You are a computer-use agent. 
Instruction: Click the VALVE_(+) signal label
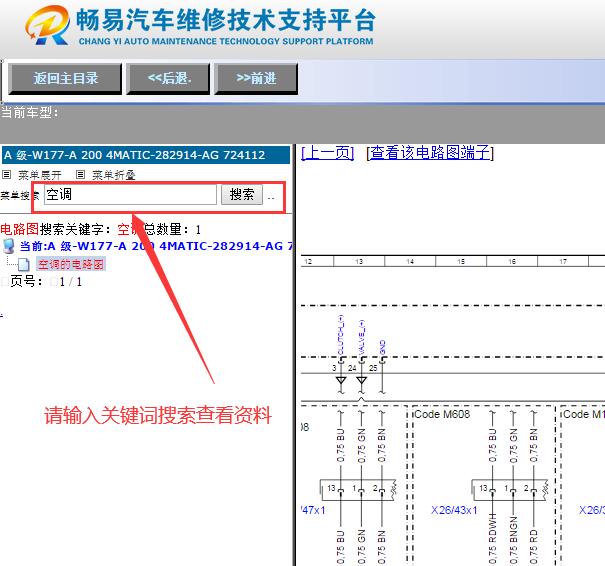pyautogui.click(x=362, y=337)
